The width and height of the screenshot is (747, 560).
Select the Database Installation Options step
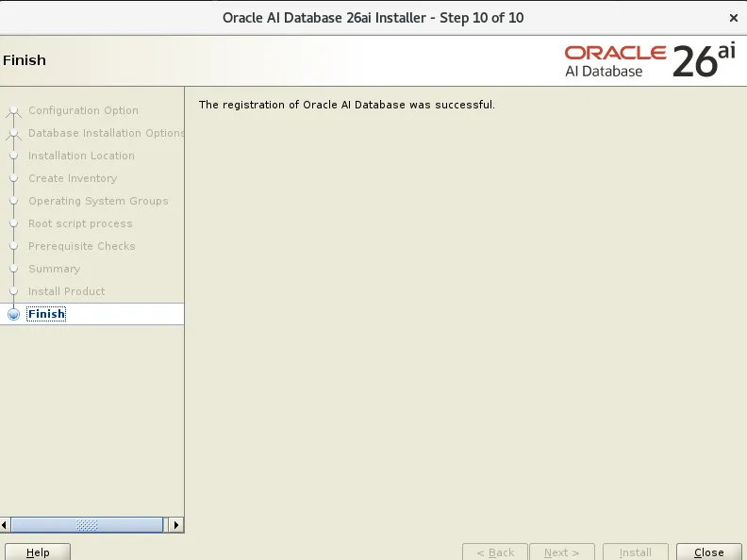click(107, 133)
